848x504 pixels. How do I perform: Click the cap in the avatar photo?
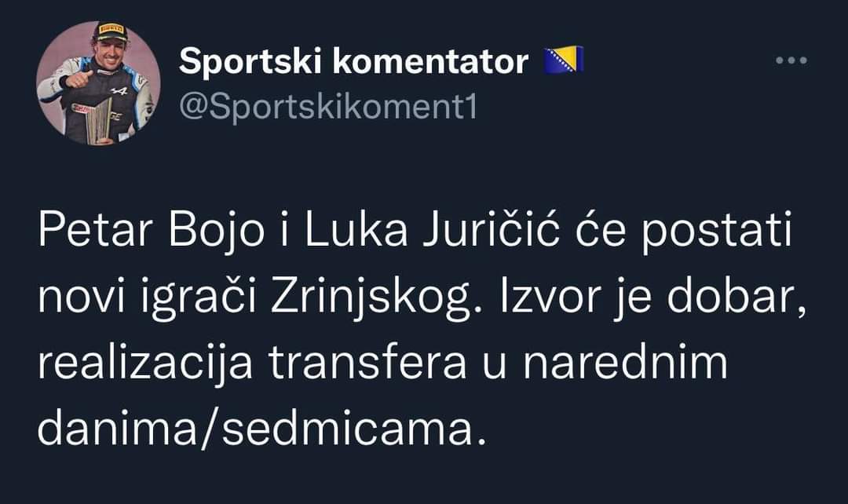tap(111, 32)
